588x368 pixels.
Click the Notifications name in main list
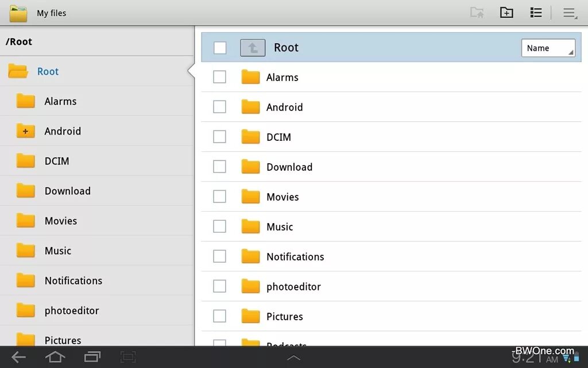tap(296, 257)
